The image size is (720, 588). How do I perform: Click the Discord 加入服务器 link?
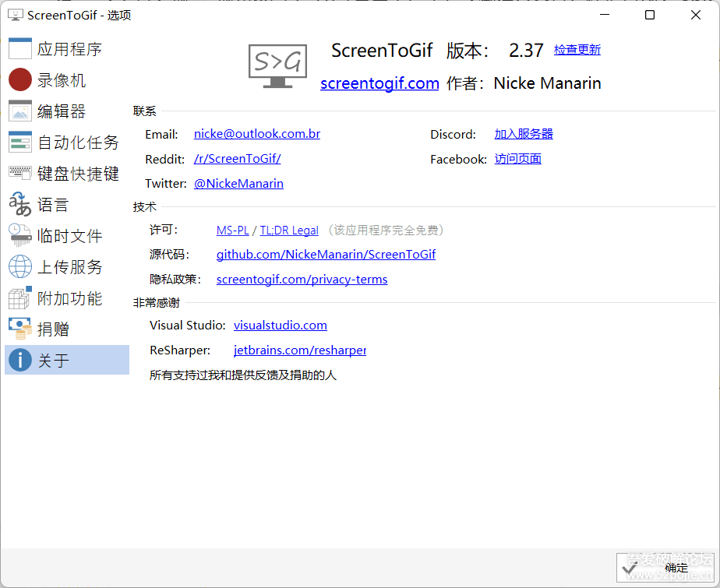point(524,134)
